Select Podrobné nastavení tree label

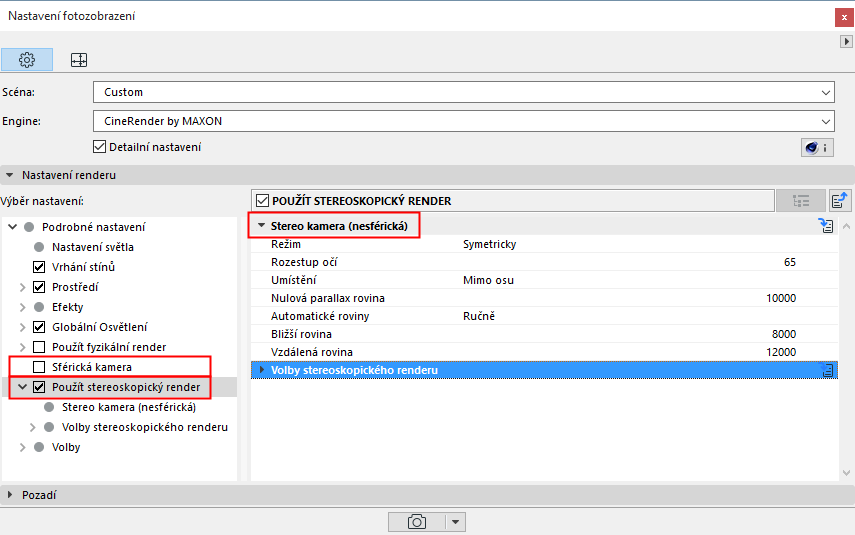93,227
